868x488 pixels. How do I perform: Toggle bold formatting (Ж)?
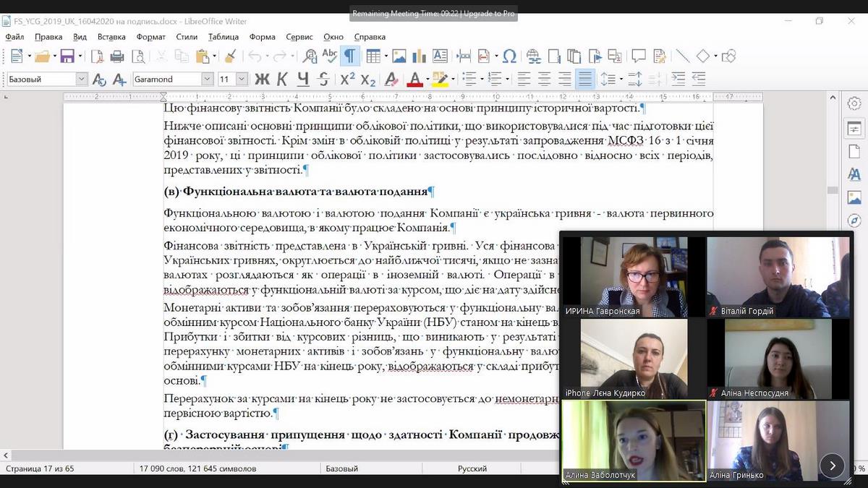coord(262,79)
